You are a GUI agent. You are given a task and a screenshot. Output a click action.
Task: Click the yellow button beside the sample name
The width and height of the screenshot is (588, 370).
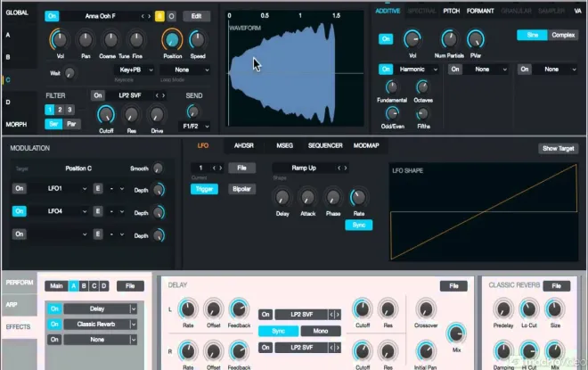click(159, 16)
